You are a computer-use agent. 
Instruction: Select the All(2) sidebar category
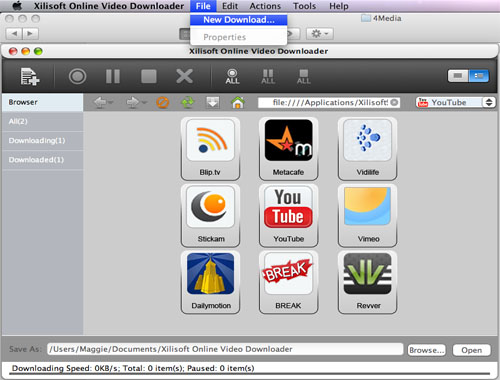click(42, 121)
